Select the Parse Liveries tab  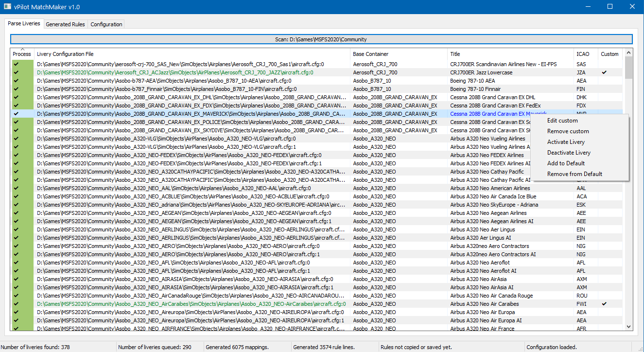pyautogui.click(x=24, y=23)
